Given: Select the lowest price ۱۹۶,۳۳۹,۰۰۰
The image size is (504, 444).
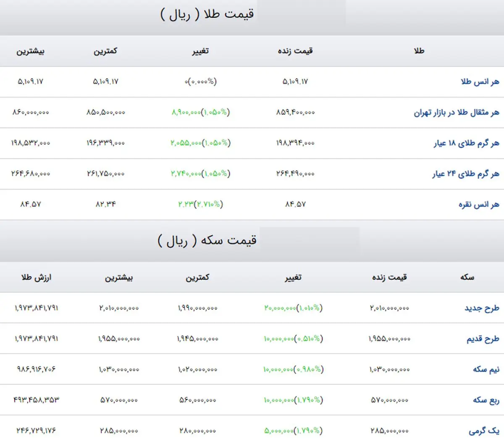Looking at the screenshot, I should (105, 143).
